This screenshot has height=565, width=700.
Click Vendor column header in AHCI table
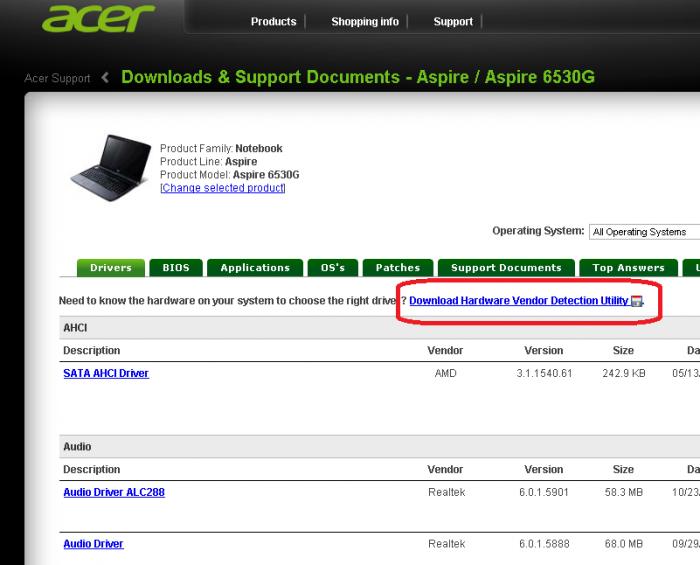445,350
